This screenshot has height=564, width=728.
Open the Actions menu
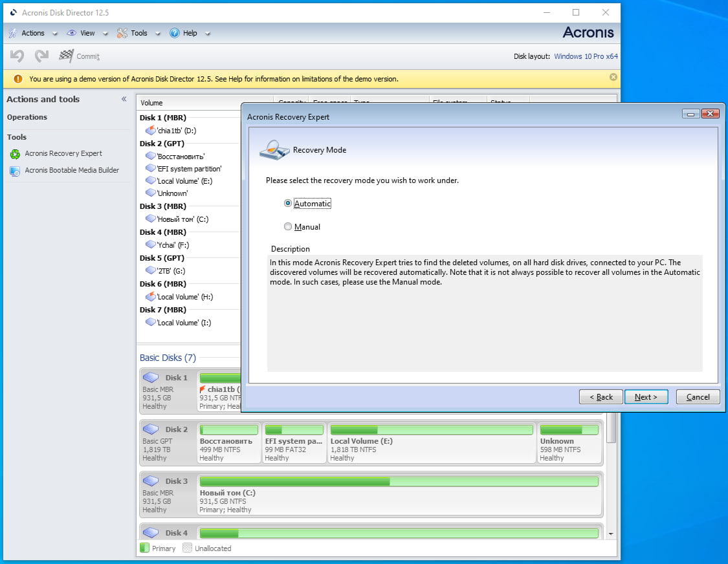33,33
